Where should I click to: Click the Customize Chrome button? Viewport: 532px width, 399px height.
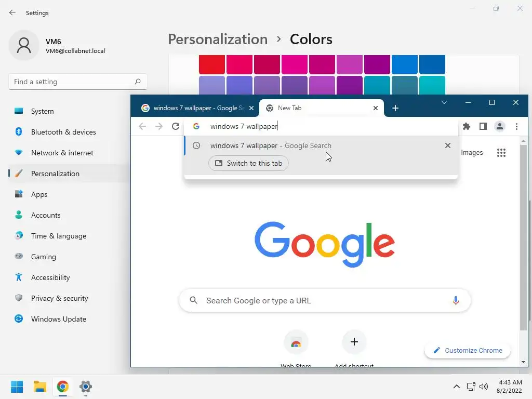468,351
